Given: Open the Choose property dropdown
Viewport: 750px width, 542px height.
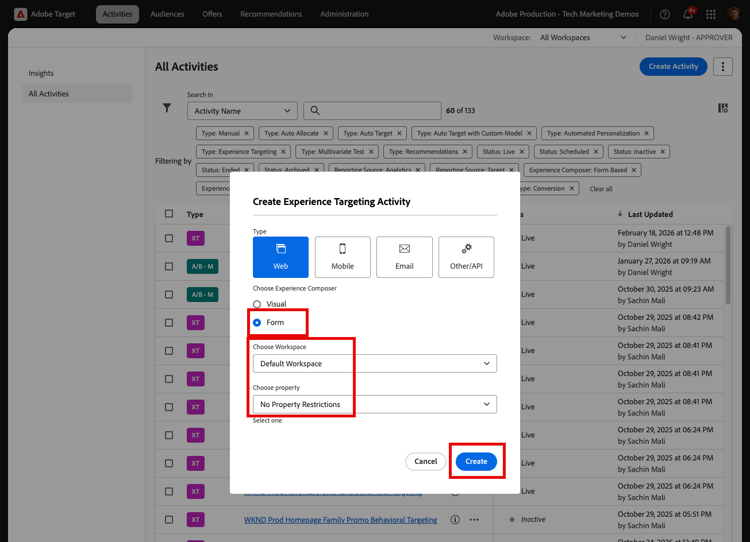Looking at the screenshot, I should click(375, 404).
